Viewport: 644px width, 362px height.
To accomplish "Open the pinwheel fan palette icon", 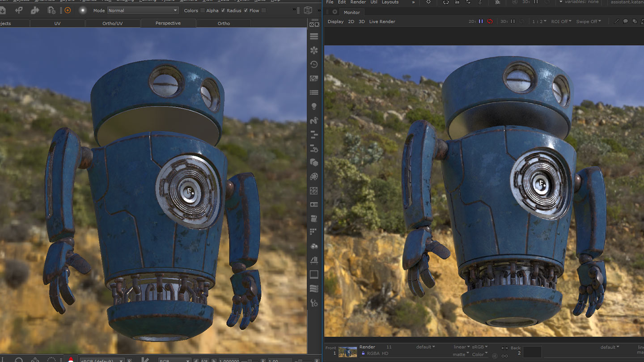I will point(314,51).
